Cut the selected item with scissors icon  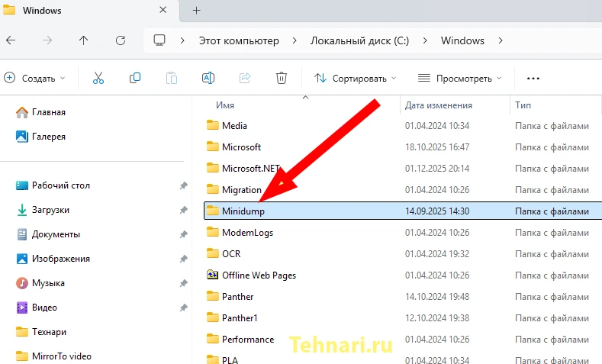click(98, 79)
